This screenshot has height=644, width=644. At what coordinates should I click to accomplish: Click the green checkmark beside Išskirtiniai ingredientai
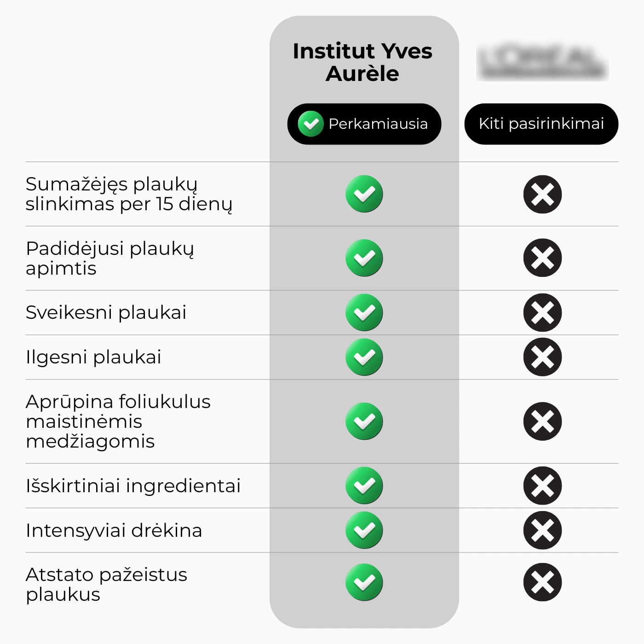[364, 486]
